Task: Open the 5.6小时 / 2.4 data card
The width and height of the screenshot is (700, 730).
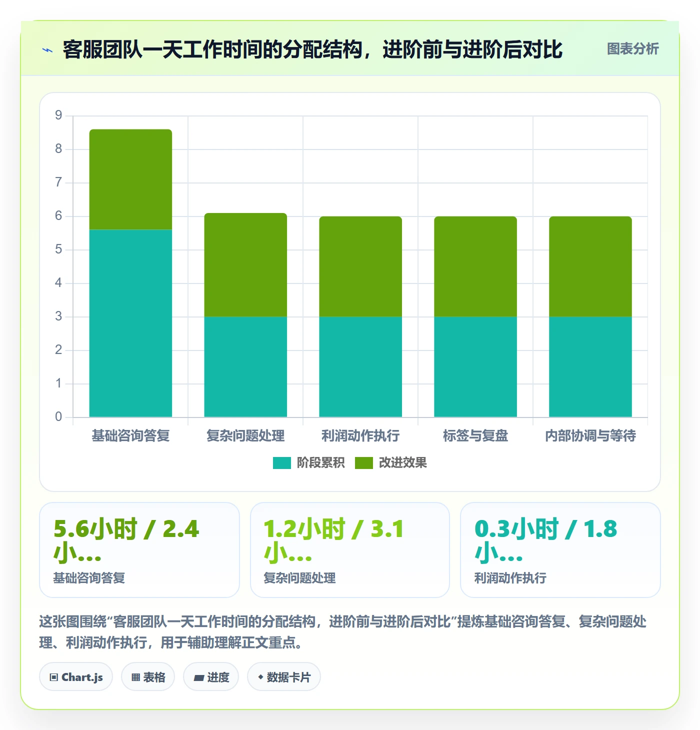Action: pyautogui.click(x=139, y=550)
